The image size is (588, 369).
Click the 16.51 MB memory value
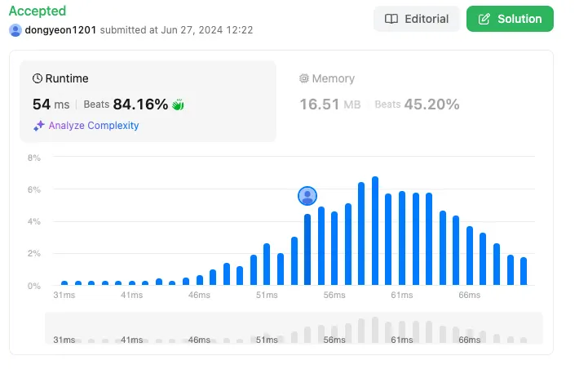(x=330, y=104)
